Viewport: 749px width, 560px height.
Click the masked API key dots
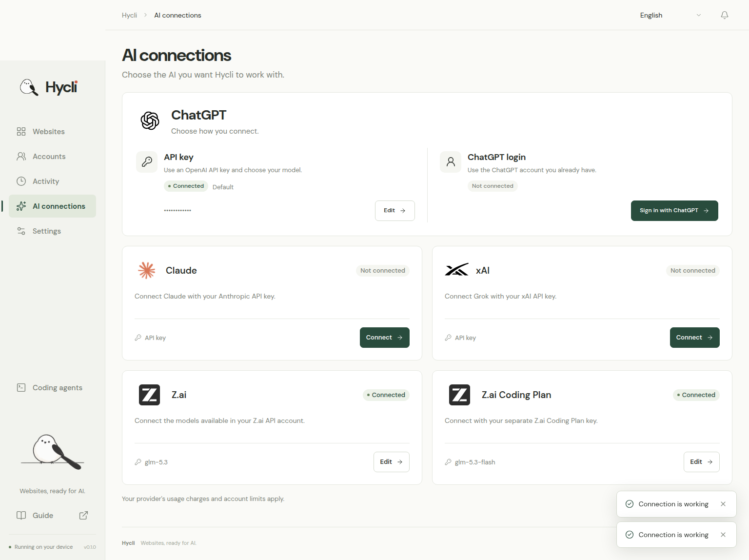pyautogui.click(x=177, y=211)
